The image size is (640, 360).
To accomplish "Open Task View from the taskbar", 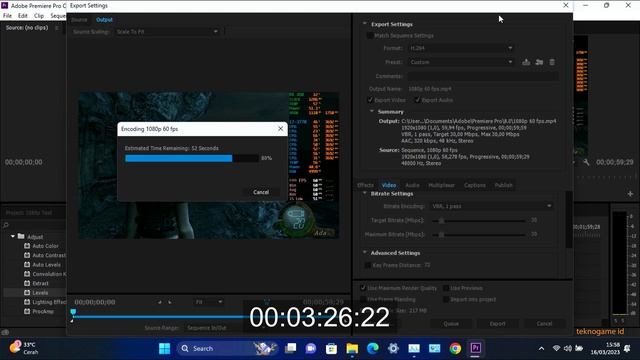I will tap(291, 348).
